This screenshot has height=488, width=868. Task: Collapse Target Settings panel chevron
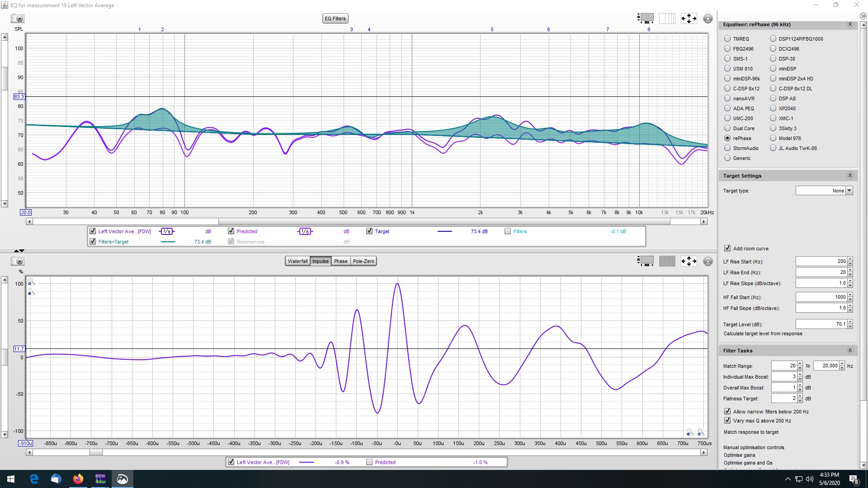tap(850, 175)
